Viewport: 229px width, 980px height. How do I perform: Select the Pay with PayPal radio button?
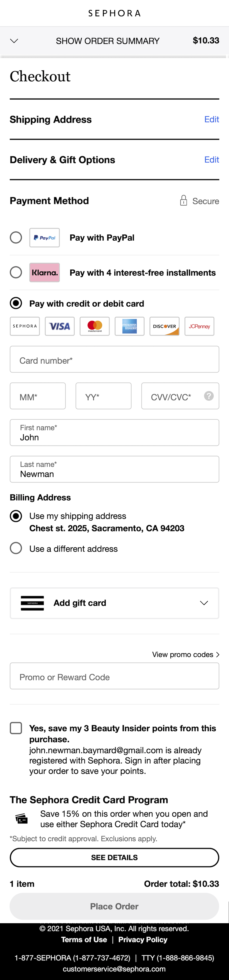click(x=16, y=237)
